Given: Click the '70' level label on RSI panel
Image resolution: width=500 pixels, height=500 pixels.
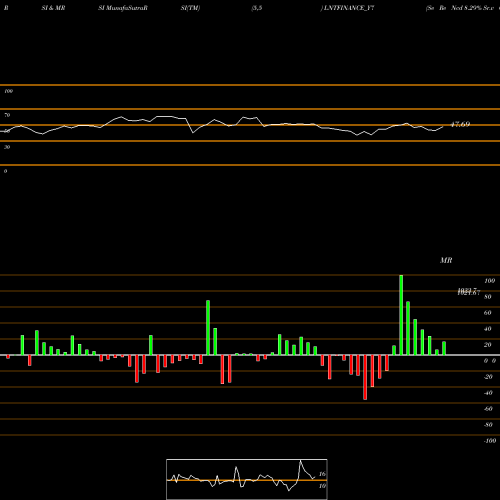Looking at the screenshot, I should [x=7, y=115].
